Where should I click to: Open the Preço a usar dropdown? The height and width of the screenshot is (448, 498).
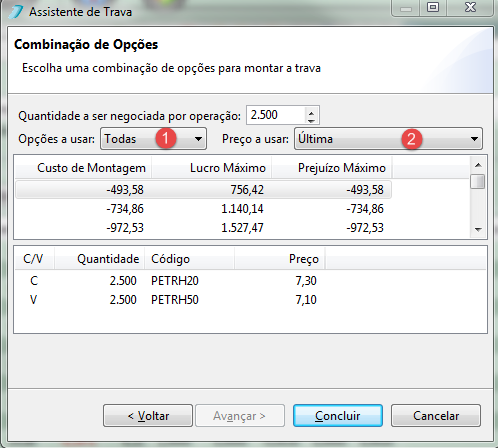point(388,139)
